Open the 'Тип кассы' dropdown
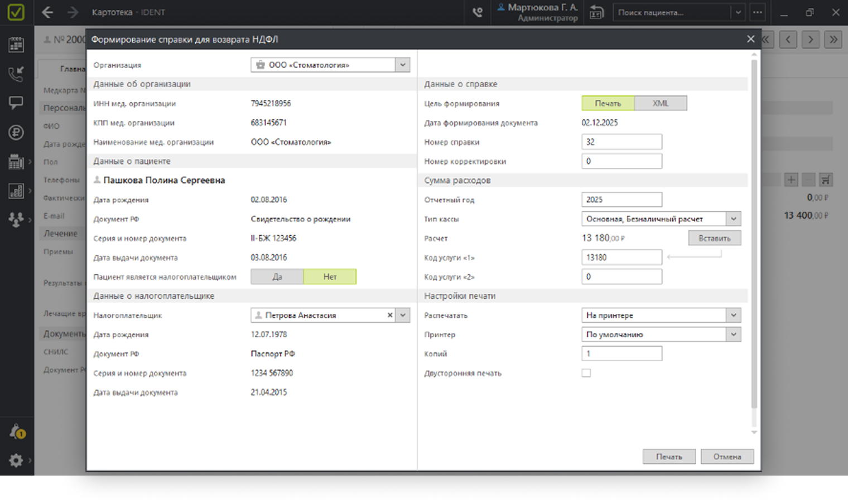This screenshot has height=504, width=848. pos(734,219)
